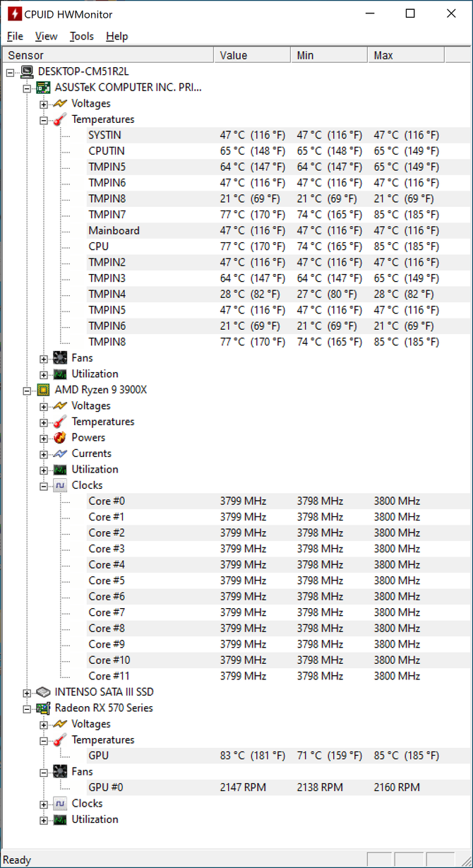Open the Tools menu

coord(82,36)
